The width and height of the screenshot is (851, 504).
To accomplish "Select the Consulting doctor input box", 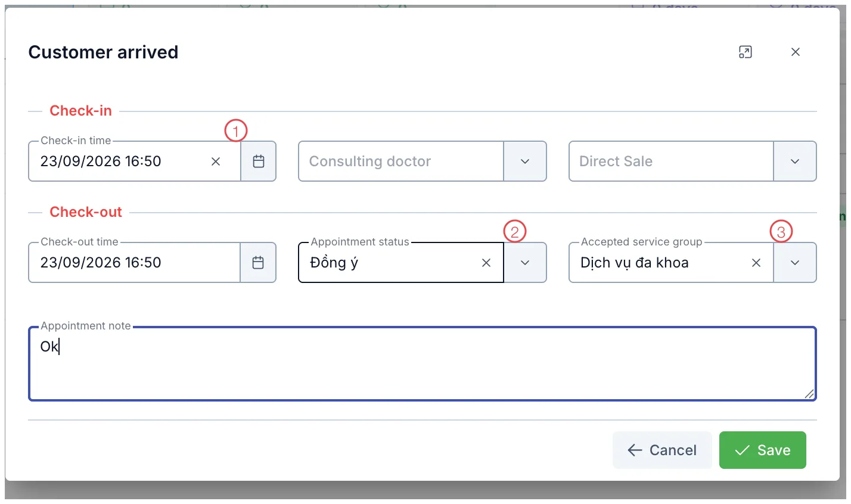I will (x=401, y=161).
